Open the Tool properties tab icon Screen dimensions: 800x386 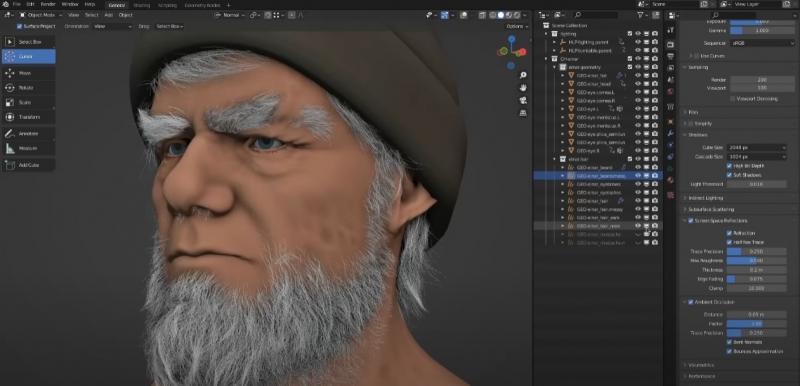point(670,30)
